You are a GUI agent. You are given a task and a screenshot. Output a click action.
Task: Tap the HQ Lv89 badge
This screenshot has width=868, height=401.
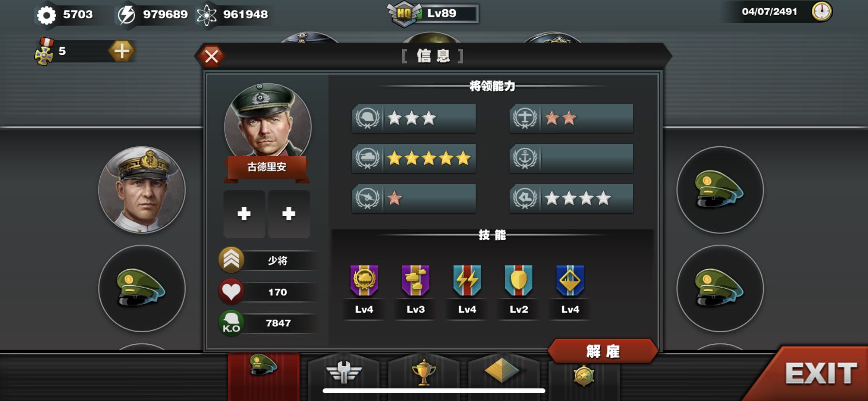[432, 14]
